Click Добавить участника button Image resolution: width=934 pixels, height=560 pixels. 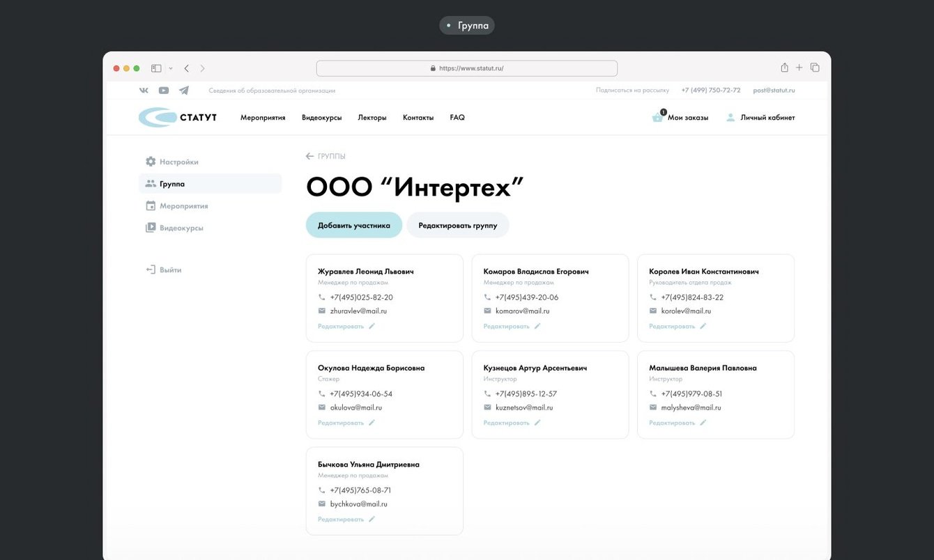(354, 225)
